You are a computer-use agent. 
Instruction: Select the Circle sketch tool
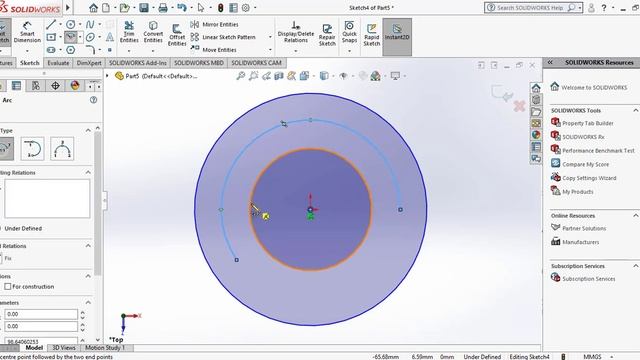pyautogui.click(x=71, y=24)
